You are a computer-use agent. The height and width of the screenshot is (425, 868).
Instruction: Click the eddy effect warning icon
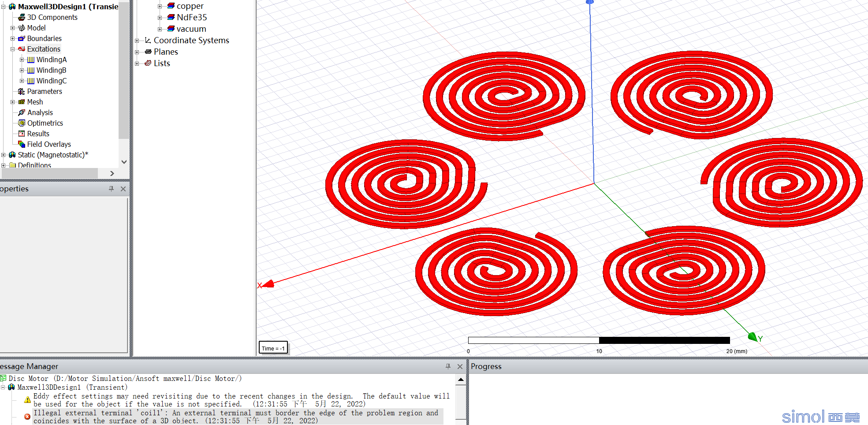tap(27, 400)
